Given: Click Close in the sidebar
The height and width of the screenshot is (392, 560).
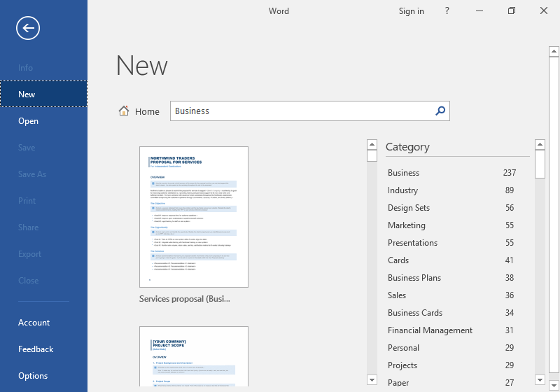Looking at the screenshot, I should point(43,280).
